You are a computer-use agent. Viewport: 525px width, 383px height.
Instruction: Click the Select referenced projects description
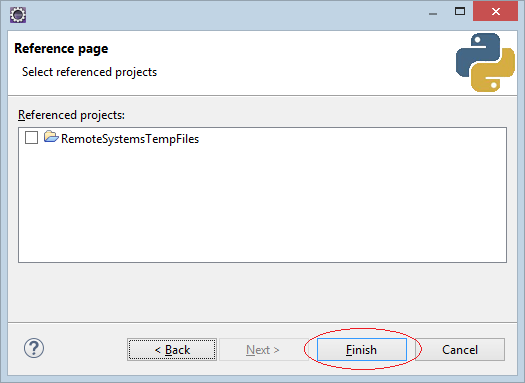89,72
